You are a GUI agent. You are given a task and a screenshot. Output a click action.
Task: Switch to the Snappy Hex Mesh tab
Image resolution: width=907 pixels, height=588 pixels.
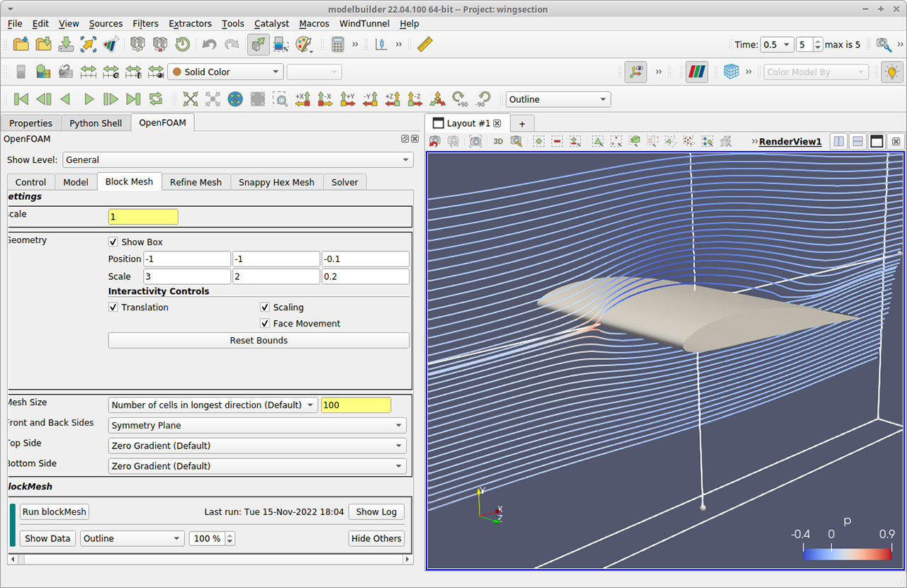(276, 182)
